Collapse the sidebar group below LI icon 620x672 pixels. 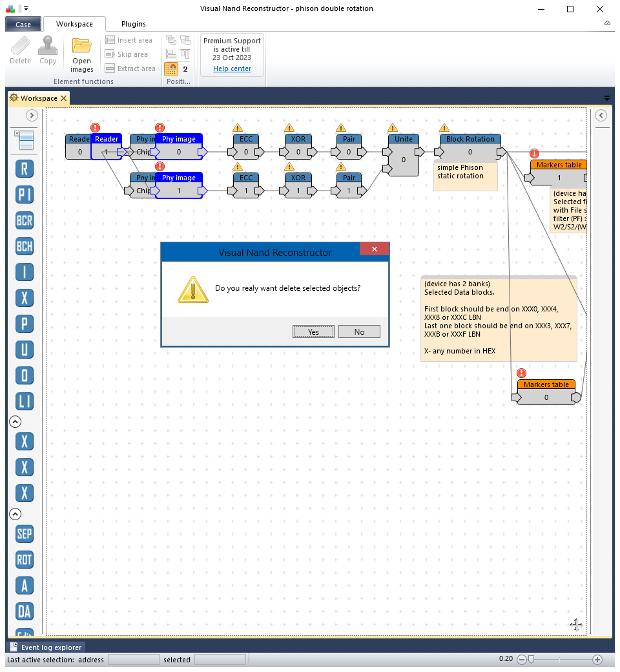(15, 422)
